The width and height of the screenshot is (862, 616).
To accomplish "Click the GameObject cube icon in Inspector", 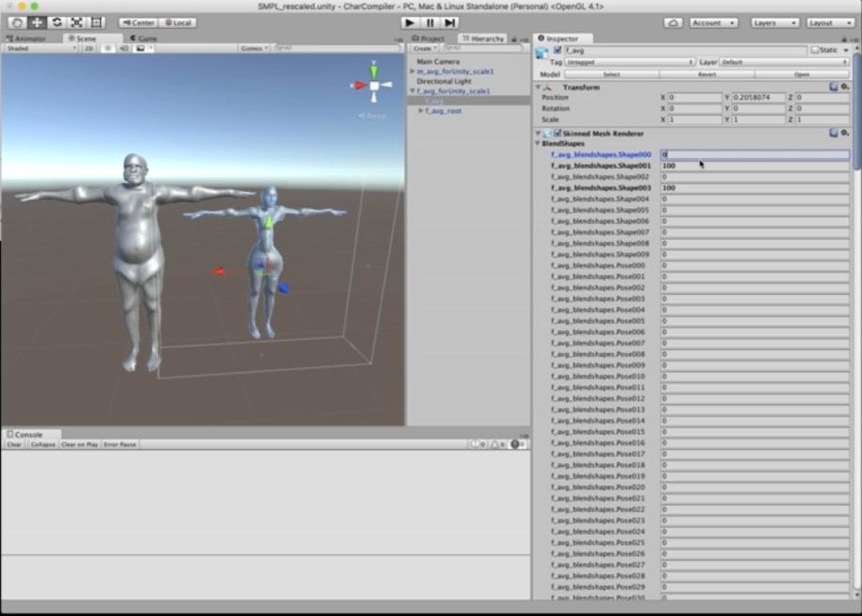I will 542,53.
